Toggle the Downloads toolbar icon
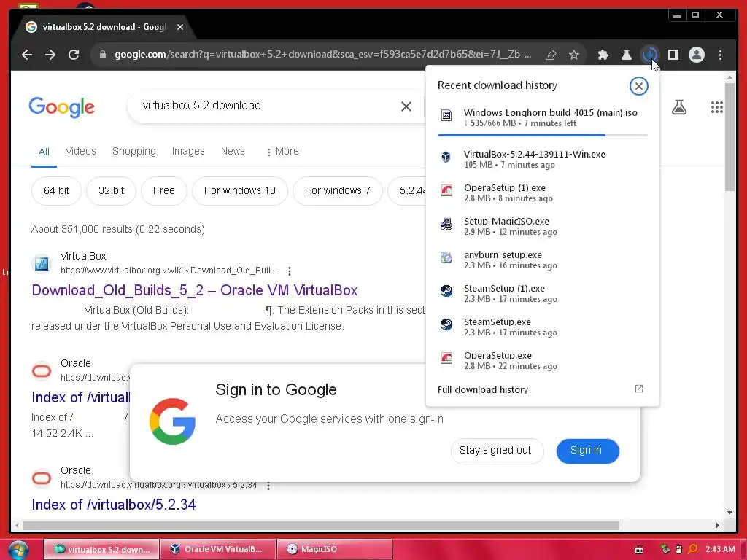This screenshot has height=560, width=747. (x=650, y=55)
